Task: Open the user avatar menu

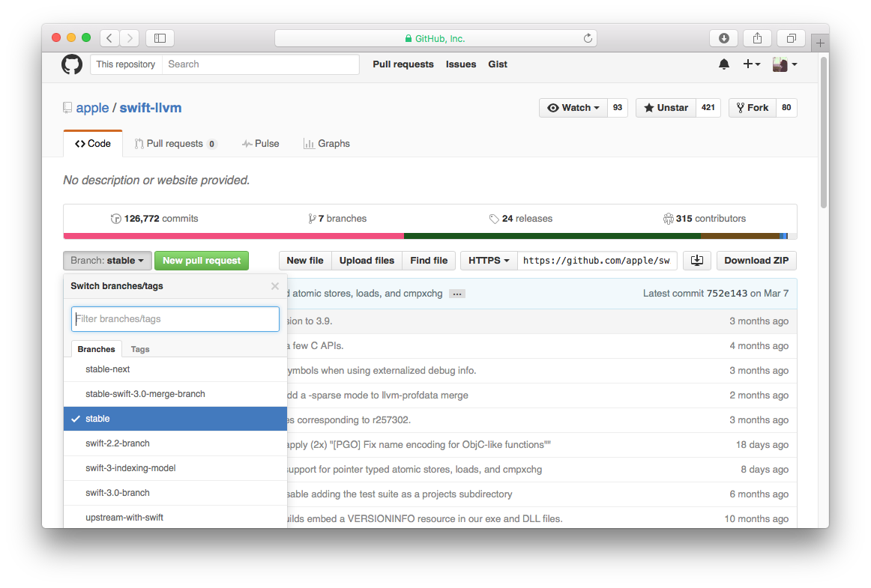Action: (x=785, y=64)
